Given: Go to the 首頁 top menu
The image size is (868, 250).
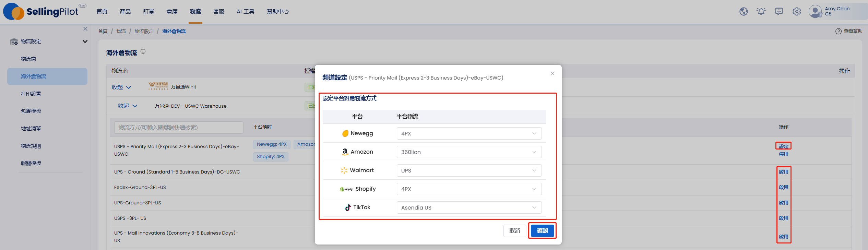Looking at the screenshot, I should pos(102,12).
